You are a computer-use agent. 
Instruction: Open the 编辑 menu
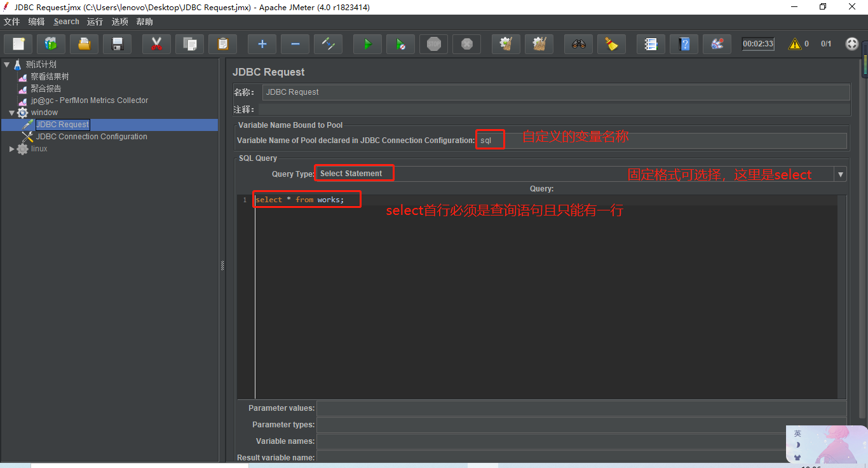[x=36, y=22]
